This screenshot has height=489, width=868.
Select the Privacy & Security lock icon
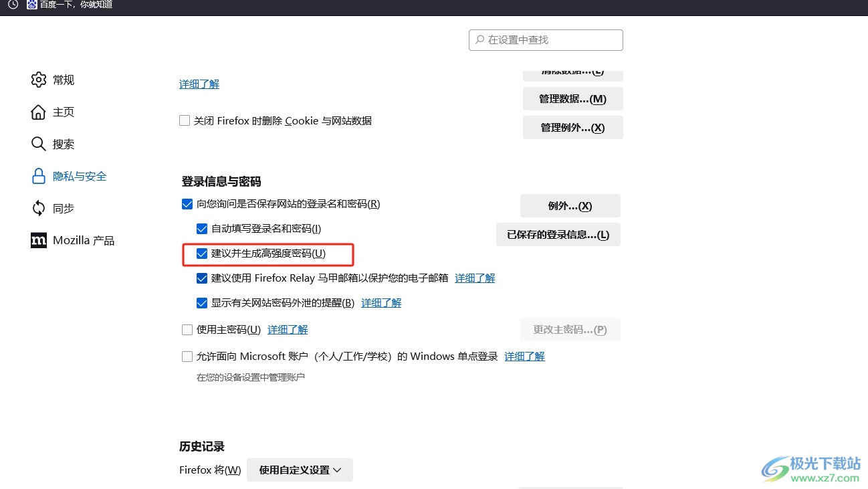tap(39, 176)
